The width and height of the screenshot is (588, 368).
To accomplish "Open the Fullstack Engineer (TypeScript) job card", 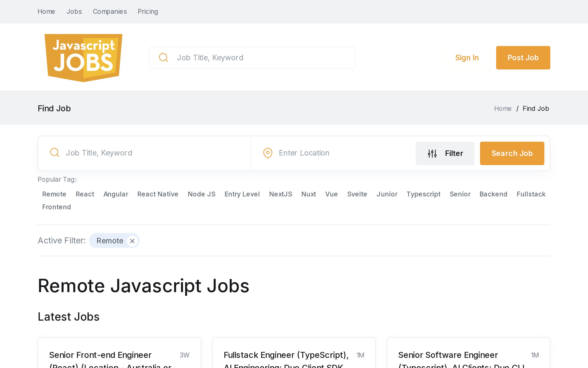I will 294,353.
